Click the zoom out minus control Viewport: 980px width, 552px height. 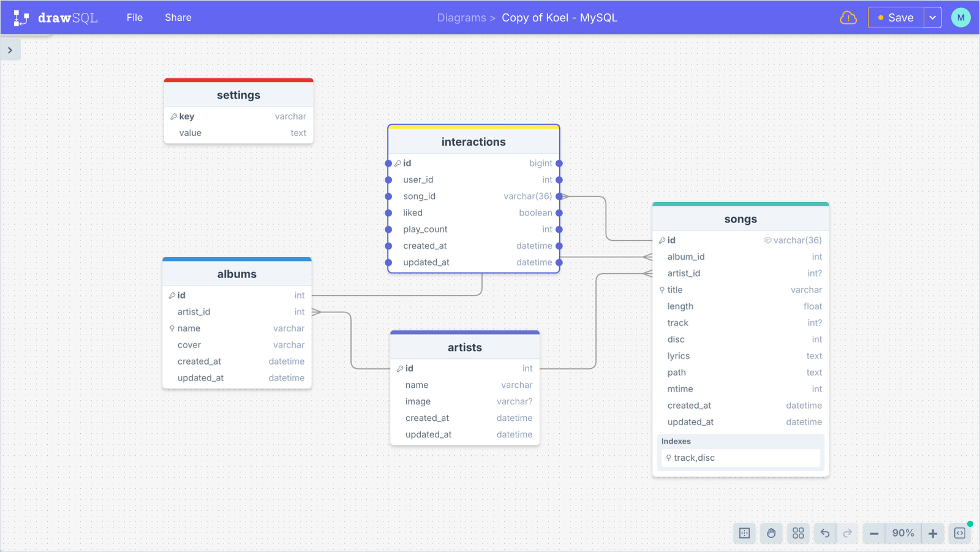point(873,533)
